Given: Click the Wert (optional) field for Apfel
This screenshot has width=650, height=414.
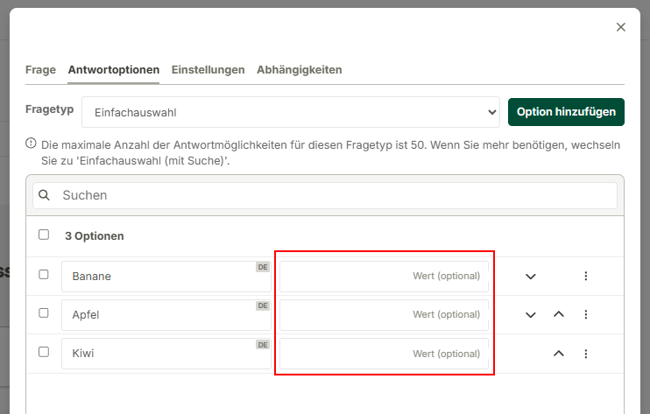Looking at the screenshot, I should coord(384,315).
